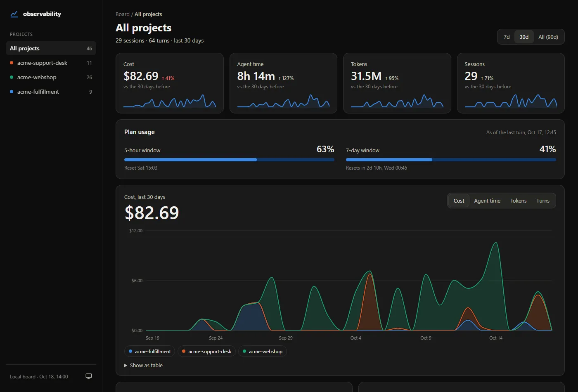Image resolution: width=578 pixels, height=392 pixels.
Task: Click the orange dot beside acme-support-desk
Action: pyautogui.click(x=12, y=63)
